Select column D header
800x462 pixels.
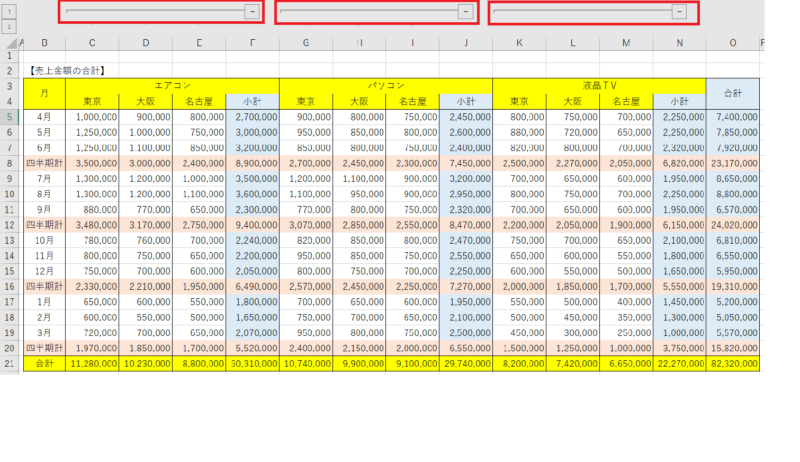coord(146,43)
